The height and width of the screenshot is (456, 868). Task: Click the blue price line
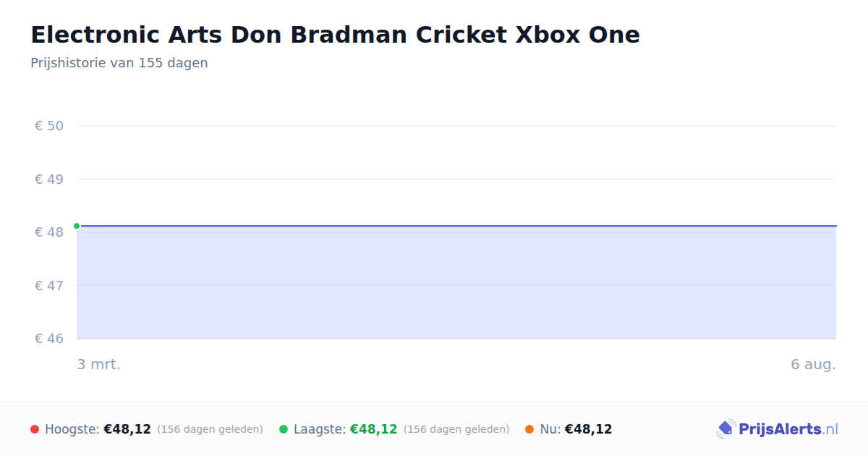(456, 226)
